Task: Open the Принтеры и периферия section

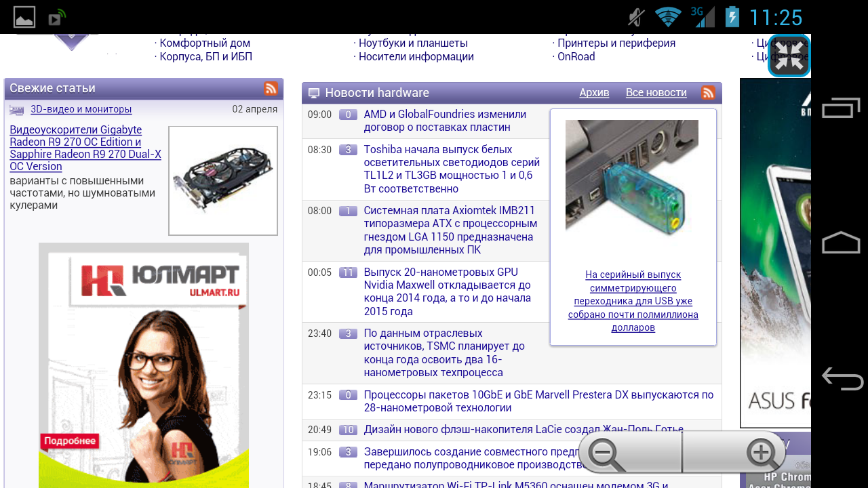Action: [616, 43]
